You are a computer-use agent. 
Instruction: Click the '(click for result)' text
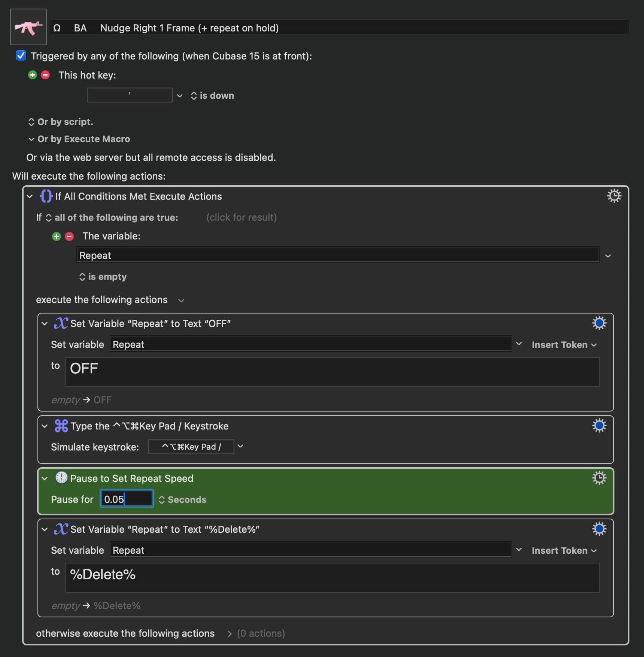(x=241, y=217)
